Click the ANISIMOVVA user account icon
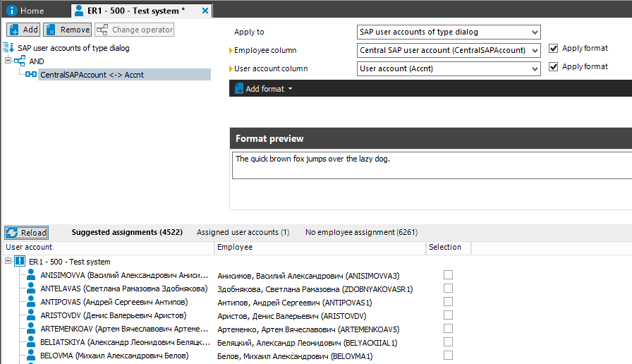Image resolution: width=632 pixels, height=364 pixels. (x=31, y=276)
